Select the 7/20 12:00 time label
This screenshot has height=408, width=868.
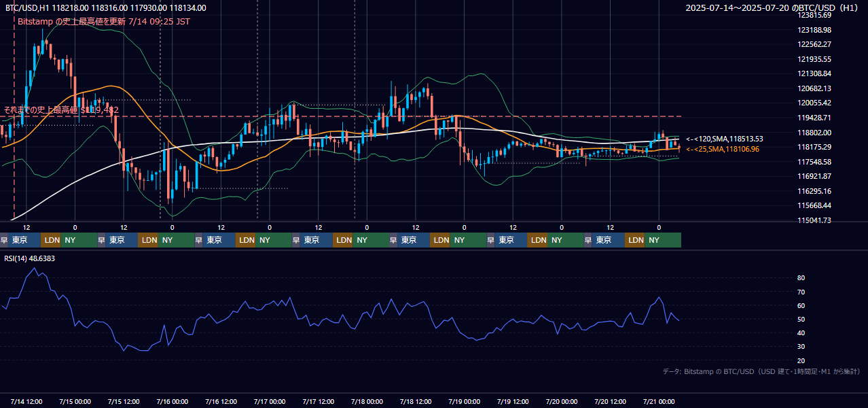(x=610, y=401)
